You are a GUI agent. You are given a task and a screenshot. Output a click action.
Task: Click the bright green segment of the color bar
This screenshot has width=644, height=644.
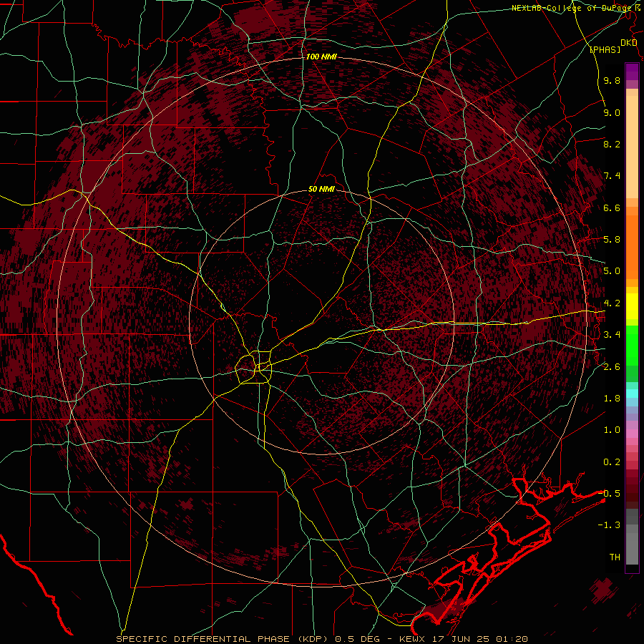point(632,346)
